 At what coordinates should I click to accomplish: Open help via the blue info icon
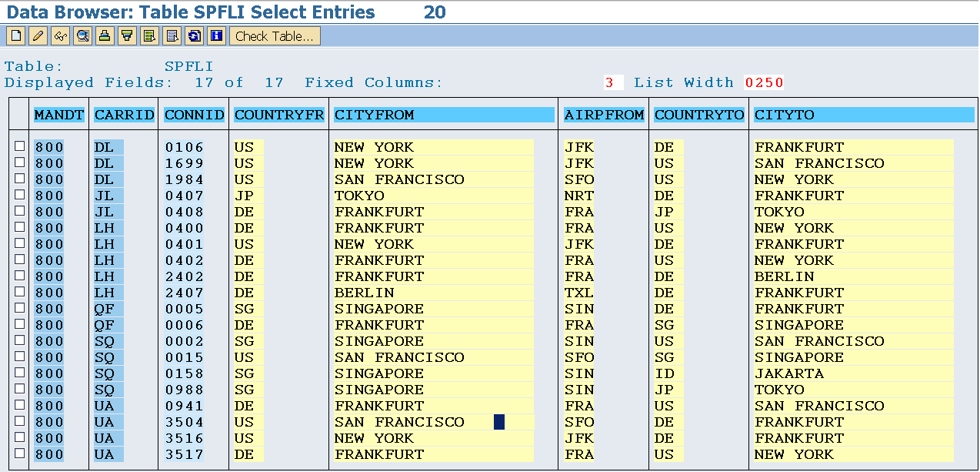217,35
